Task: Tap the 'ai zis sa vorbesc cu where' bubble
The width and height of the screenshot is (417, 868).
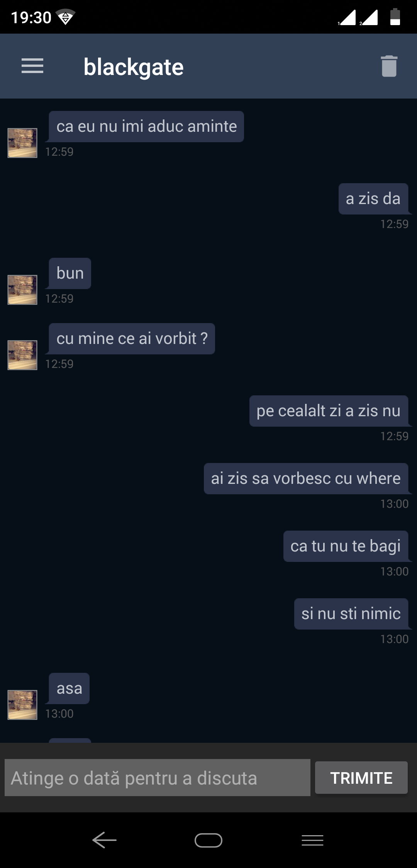Action: tap(306, 478)
